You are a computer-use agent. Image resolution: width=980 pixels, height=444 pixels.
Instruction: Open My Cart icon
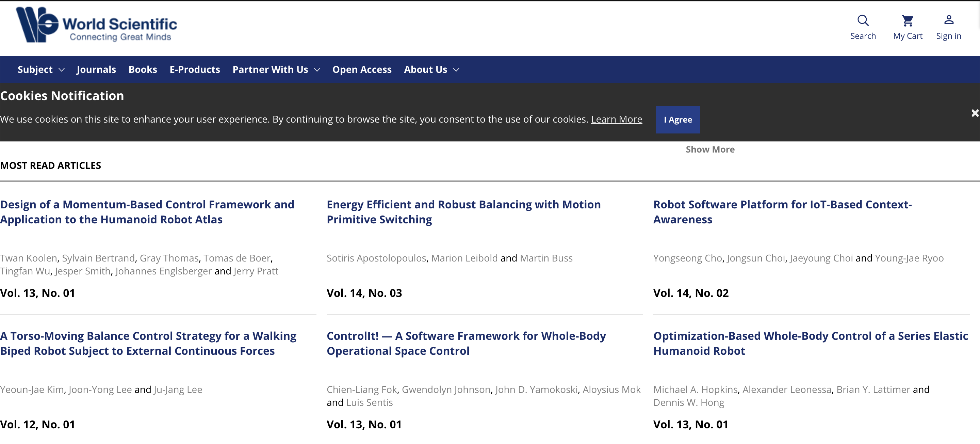point(907,20)
